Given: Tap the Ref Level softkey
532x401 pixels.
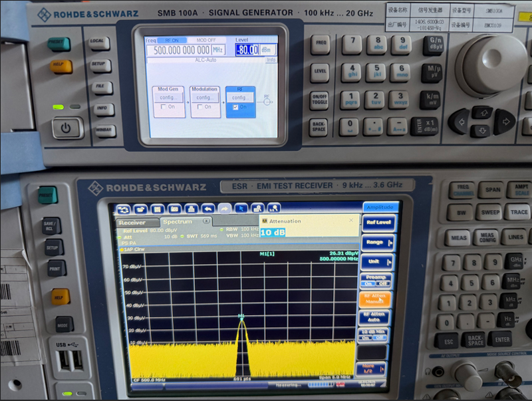Looking at the screenshot, I should tap(378, 223).
